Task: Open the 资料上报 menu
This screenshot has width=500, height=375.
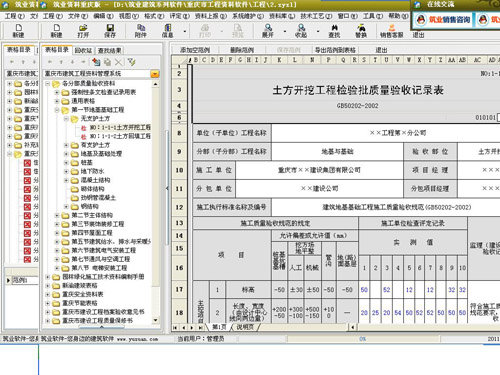Action: 211,16
